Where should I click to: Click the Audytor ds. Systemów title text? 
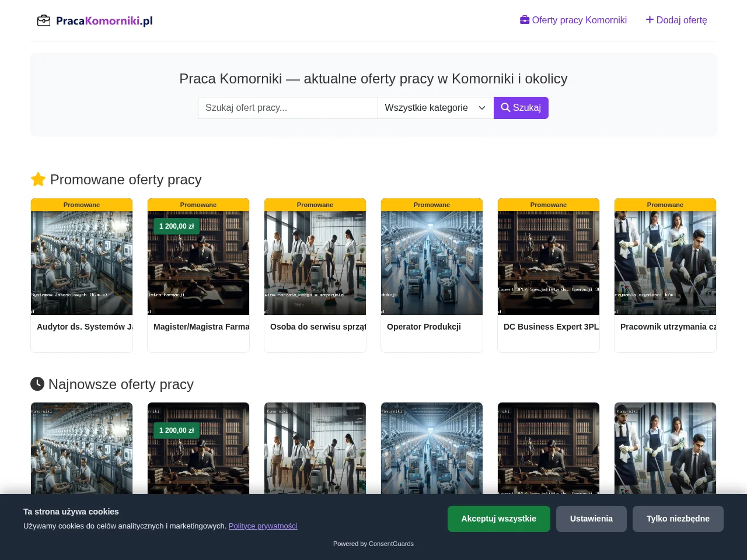[x=85, y=327]
